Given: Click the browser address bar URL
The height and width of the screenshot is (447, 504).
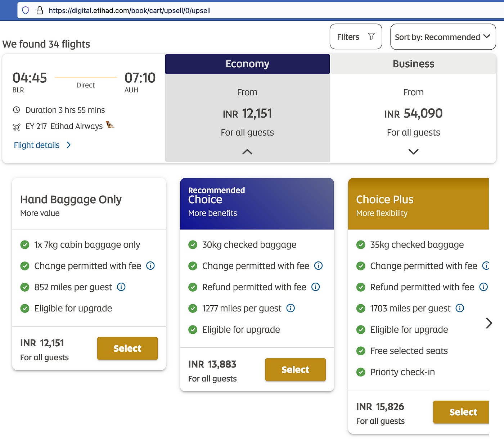Looking at the screenshot, I should pyautogui.click(x=130, y=10).
